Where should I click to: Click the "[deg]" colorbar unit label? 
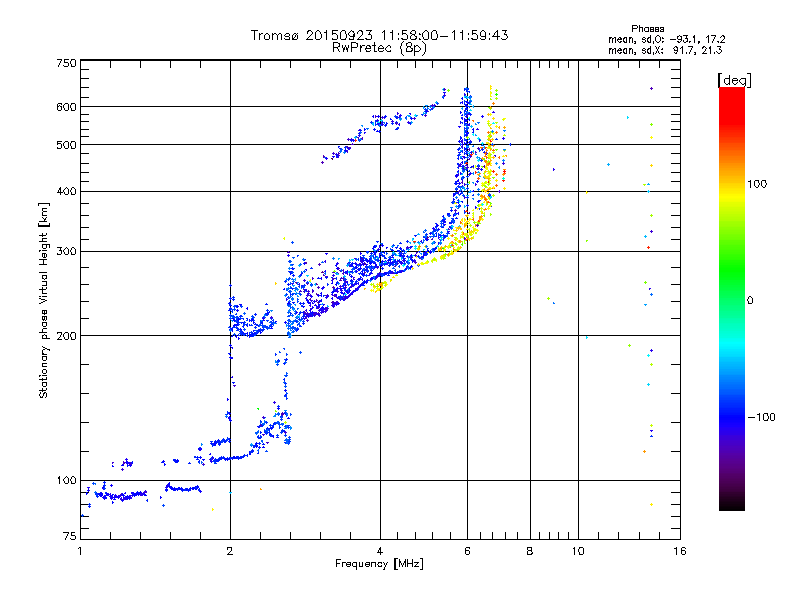click(x=734, y=80)
